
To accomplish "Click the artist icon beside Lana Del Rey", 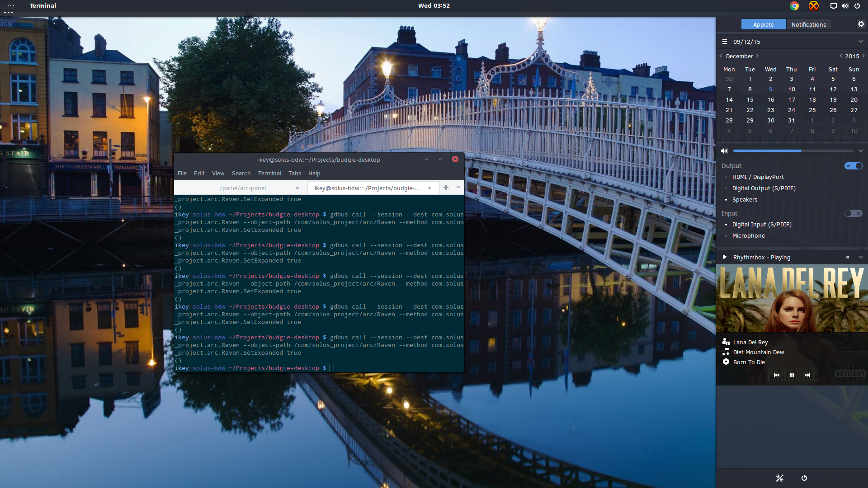I will coord(726,342).
